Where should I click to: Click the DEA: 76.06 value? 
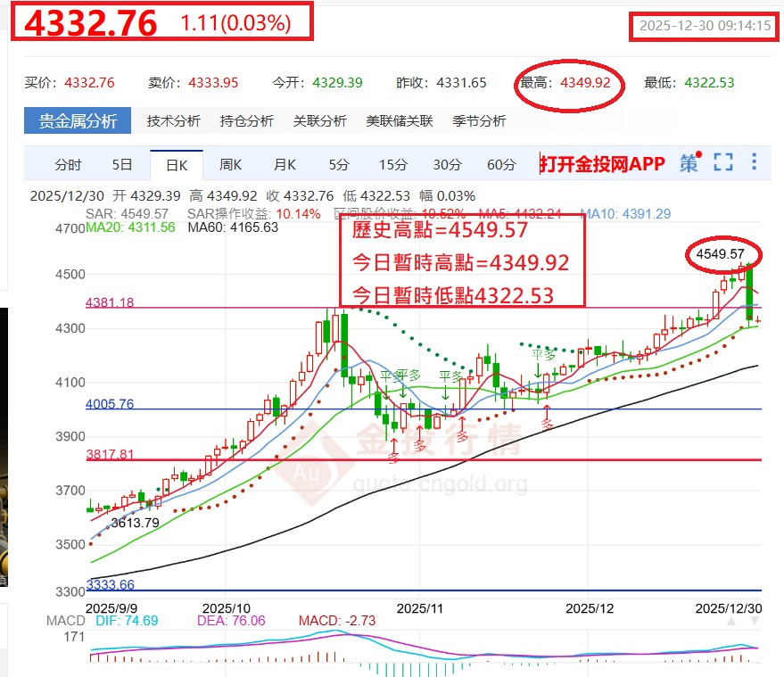tap(231, 621)
